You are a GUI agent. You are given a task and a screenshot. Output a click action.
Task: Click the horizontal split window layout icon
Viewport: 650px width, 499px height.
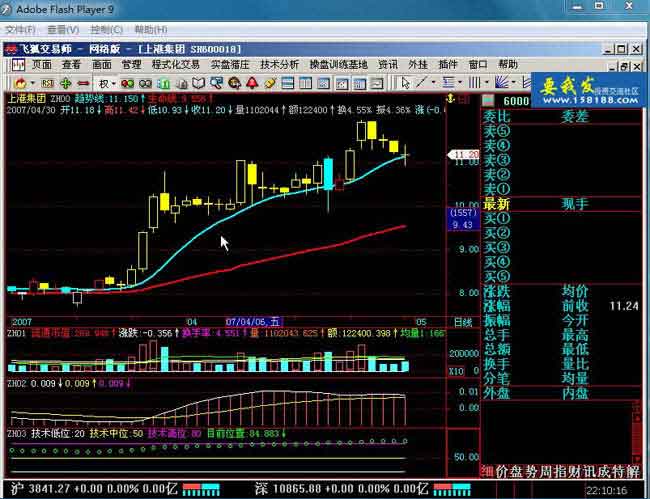coord(287,83)
